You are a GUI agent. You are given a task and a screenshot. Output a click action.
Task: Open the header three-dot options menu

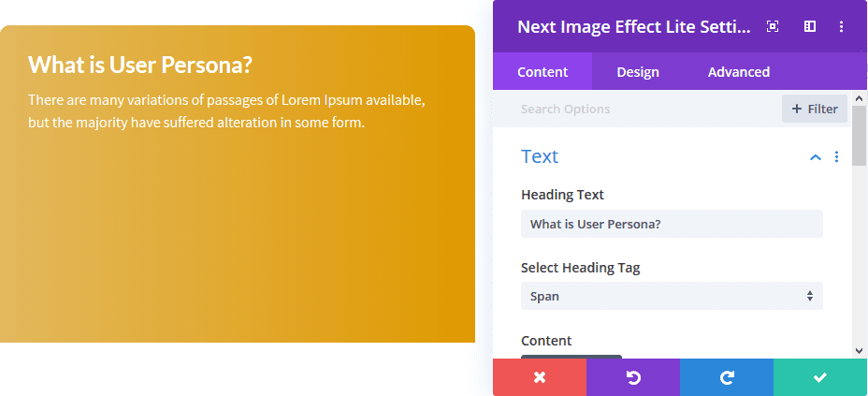(841, 26)
